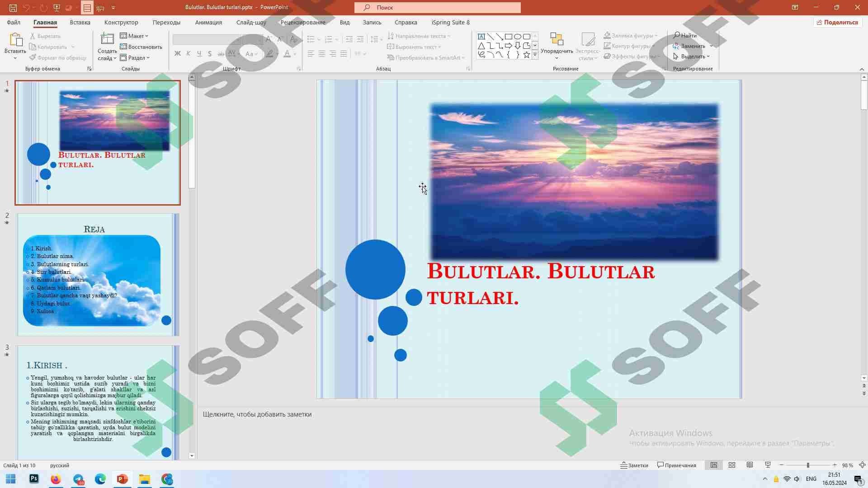Screen dimensions: 868x488
Task: Click the Replace (Заменить) button
Action: coord(689,46)
